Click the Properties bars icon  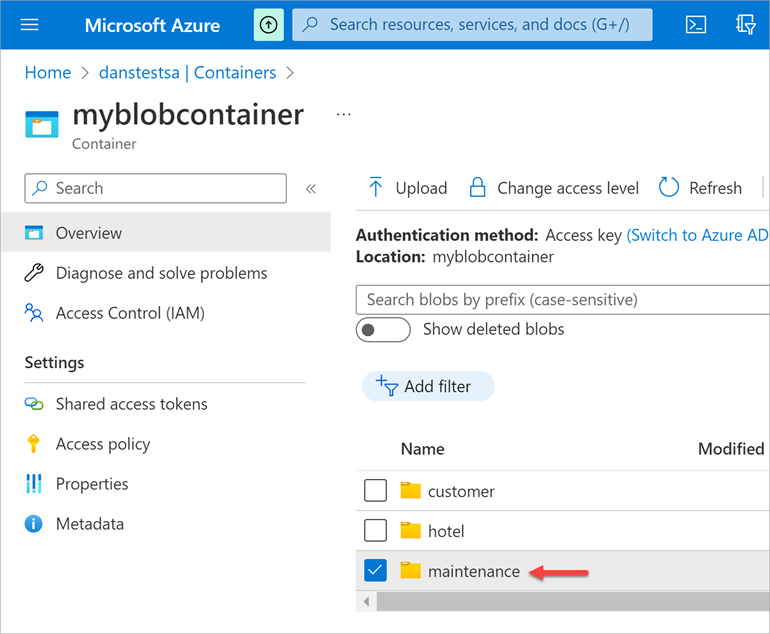tap(33, 483)
